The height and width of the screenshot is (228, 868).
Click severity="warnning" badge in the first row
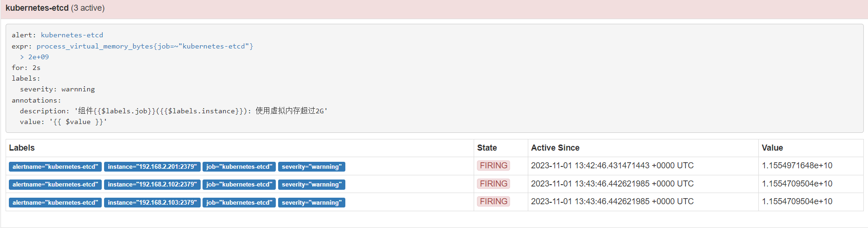click(311, 166)
